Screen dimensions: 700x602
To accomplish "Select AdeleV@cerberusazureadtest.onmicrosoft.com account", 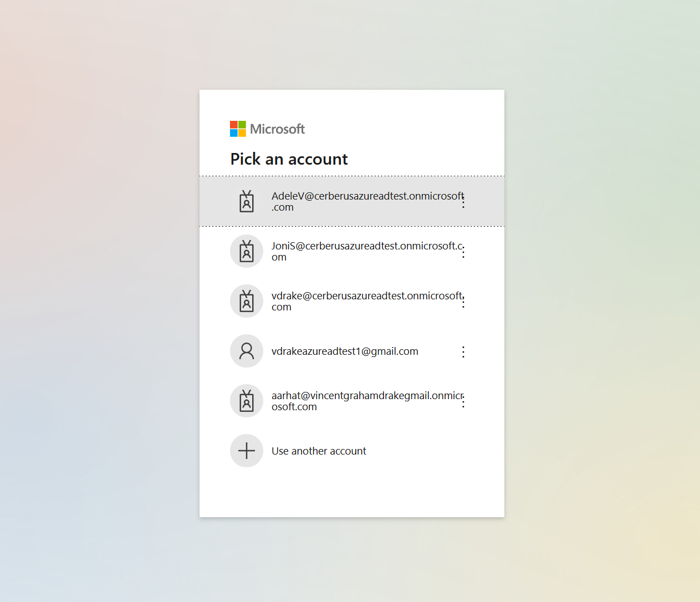I will point(352,201).
